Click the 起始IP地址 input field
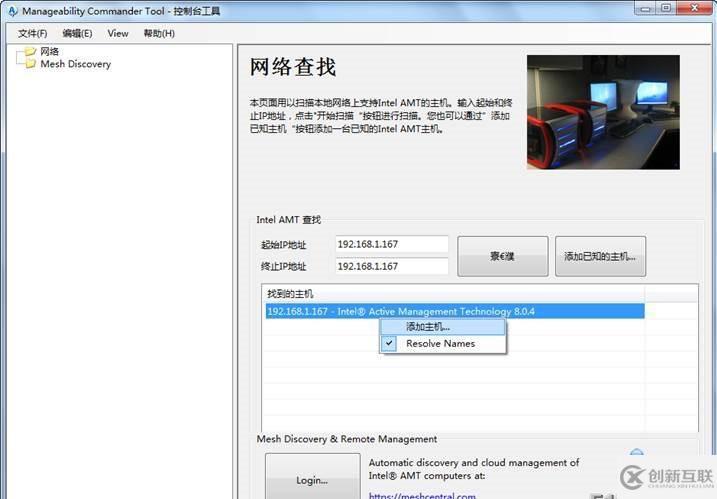Viewport: 717px width, 499px height. (x=391, y=244)
